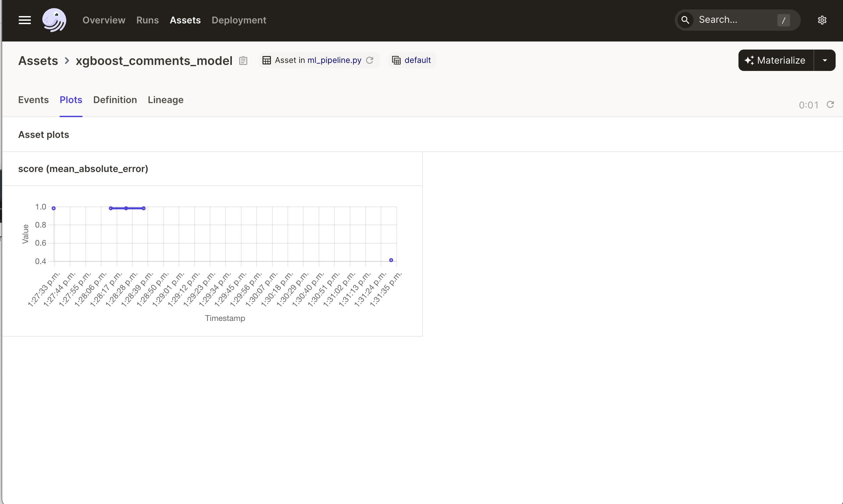The width and height of the screenshot is (843, 504).
Task: Open the Materialize dropdown arrow
Action: (x=824, y=60)
